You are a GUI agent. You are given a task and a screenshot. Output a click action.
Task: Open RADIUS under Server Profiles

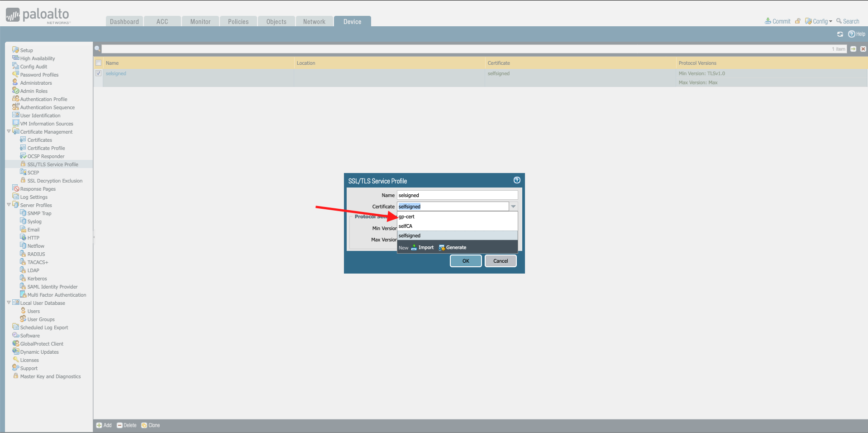coord(36,254)
